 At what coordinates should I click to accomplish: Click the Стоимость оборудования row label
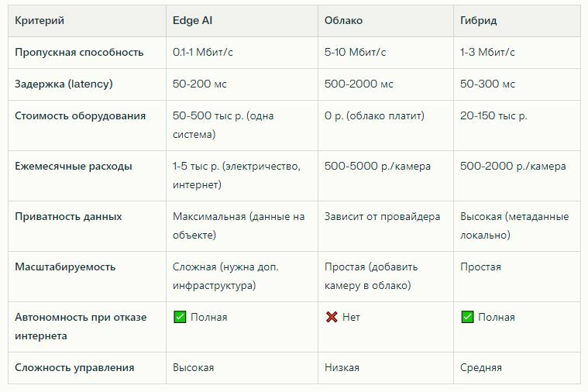pos(80,115)
